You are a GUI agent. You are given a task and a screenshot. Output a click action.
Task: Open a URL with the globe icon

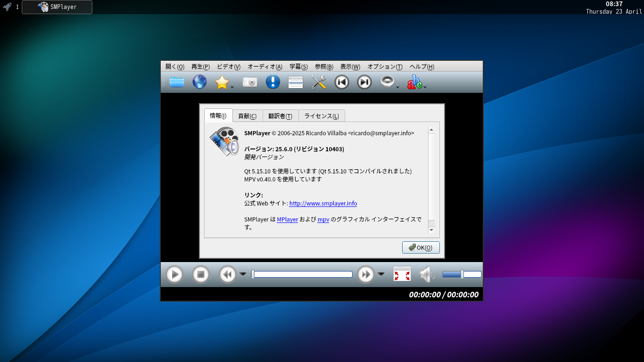pyautogui.click(x=199, y=82)
